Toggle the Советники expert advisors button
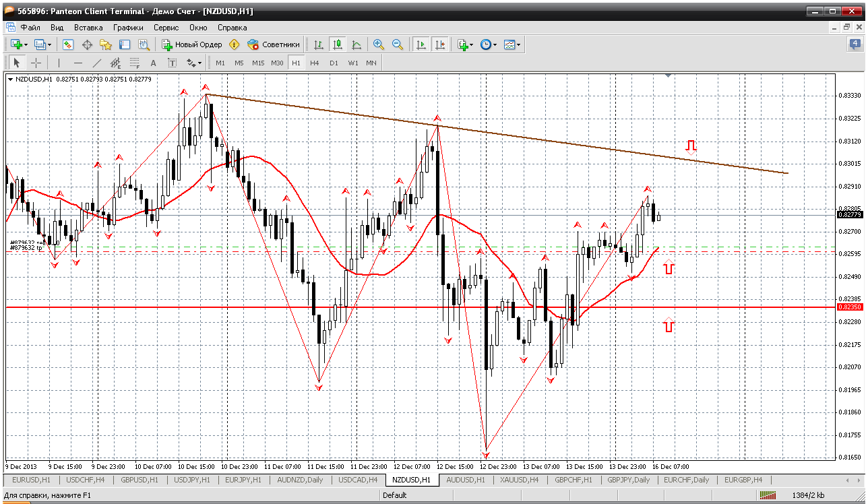868x504 pixels. coord(274,44)
